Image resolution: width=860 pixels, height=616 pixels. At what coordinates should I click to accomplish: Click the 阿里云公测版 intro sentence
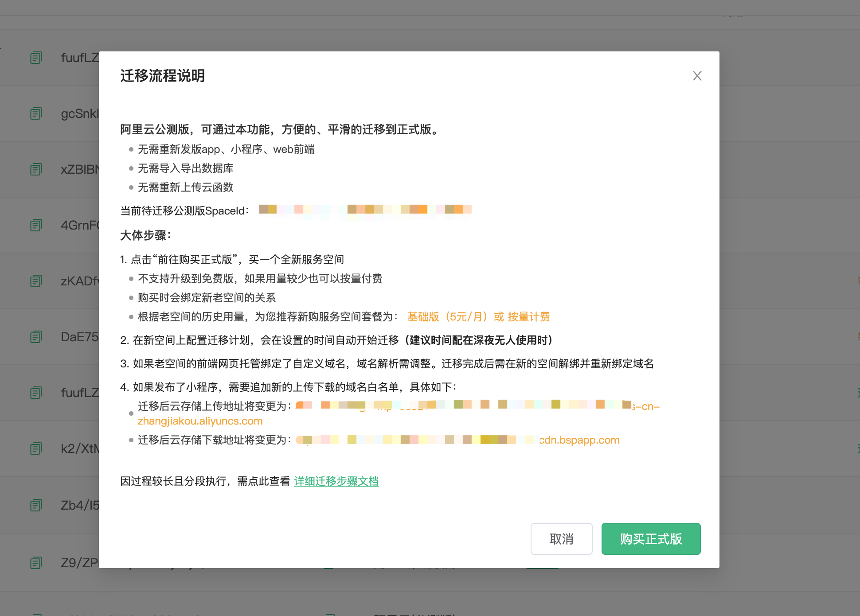281,129
